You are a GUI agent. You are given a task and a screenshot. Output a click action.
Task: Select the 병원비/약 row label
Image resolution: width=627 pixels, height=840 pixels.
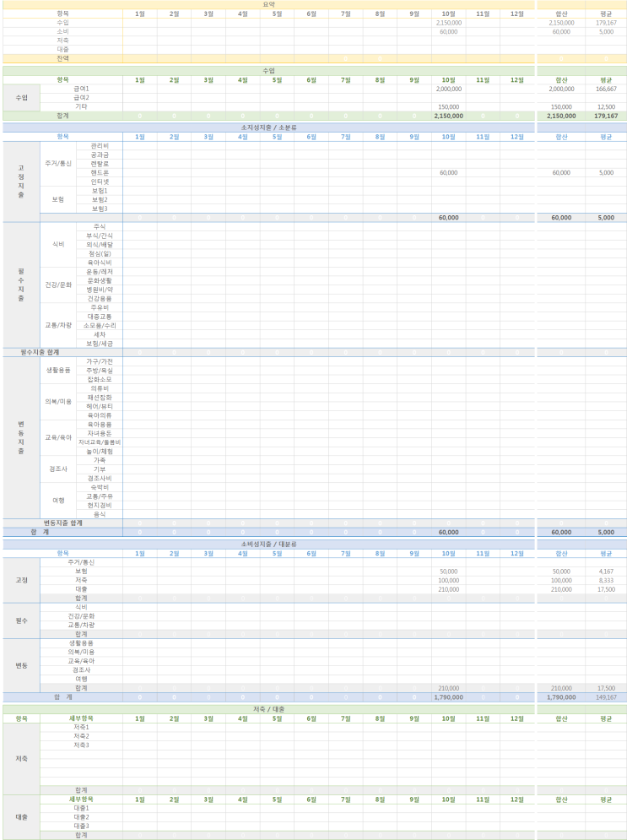[100, 290]
